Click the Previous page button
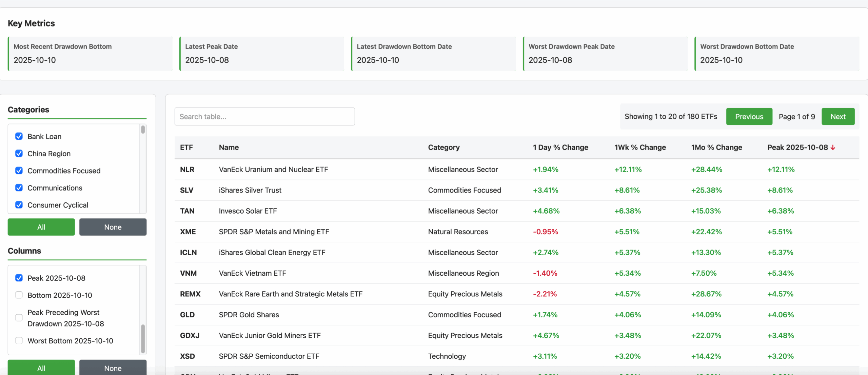This screenshot has height=375, width=868. [x=749, y=117]
